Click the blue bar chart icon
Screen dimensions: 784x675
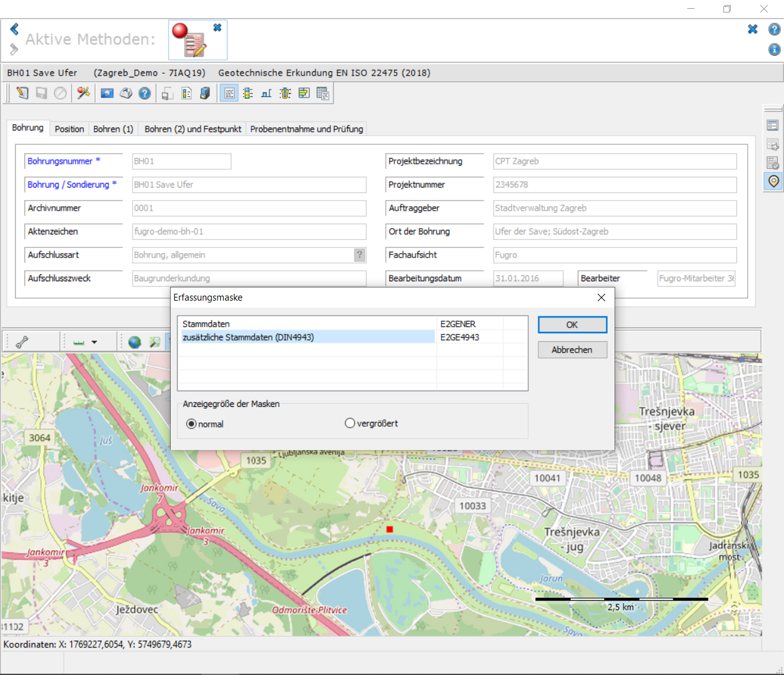(267, 93)
